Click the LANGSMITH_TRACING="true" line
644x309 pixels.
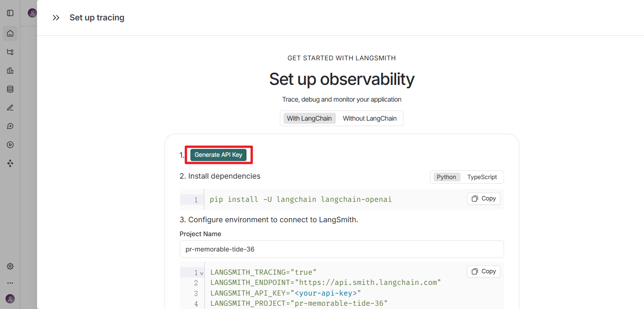pyautogui.click(x=263, y=272)
